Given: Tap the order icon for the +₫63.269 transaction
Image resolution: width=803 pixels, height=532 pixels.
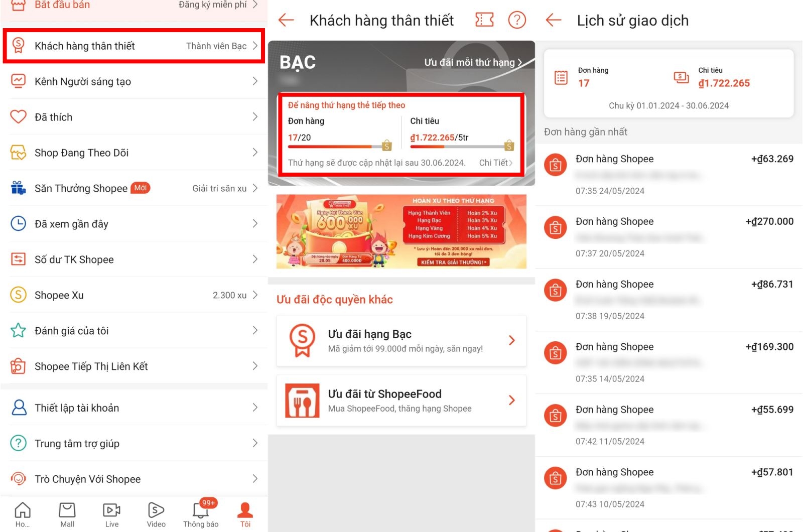Looking at the screenshot, I should (x=556, y=165).
